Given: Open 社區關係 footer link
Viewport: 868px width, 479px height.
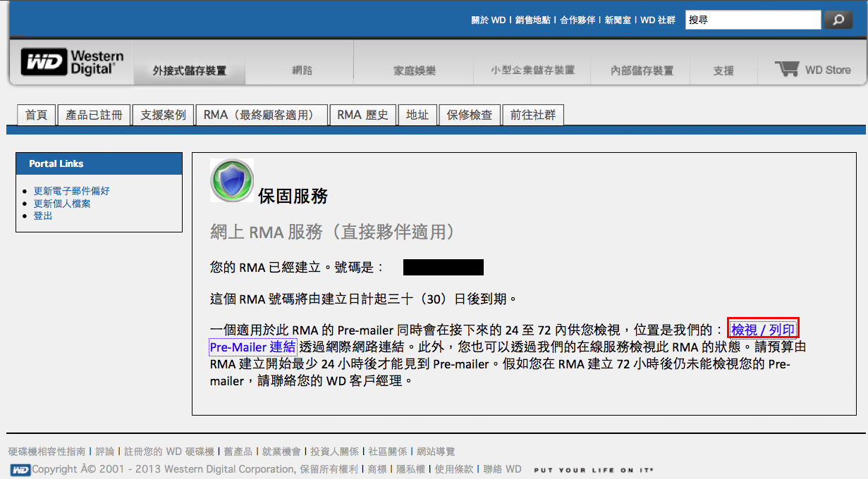Looking at the screenshot, I should click(388, 452).
